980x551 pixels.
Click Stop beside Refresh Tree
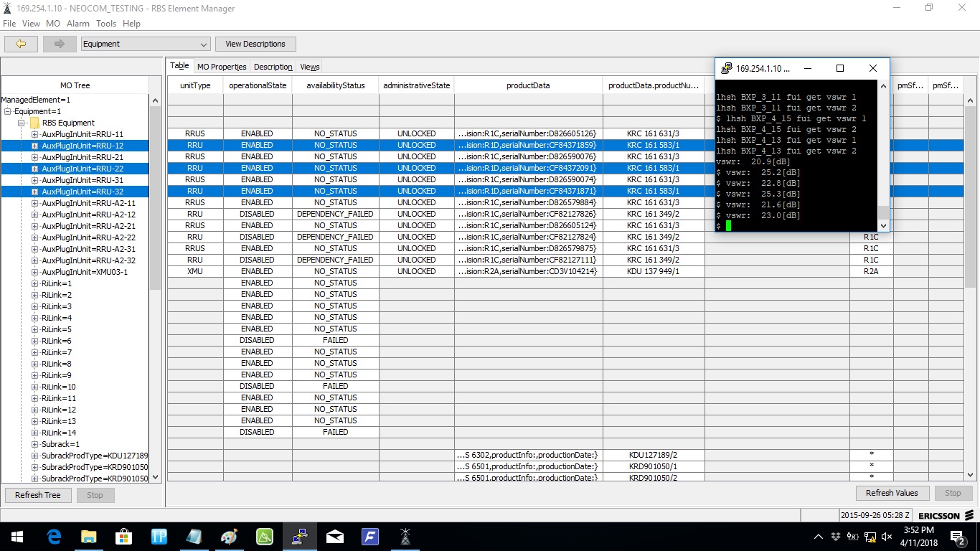[x=95, y=495]
